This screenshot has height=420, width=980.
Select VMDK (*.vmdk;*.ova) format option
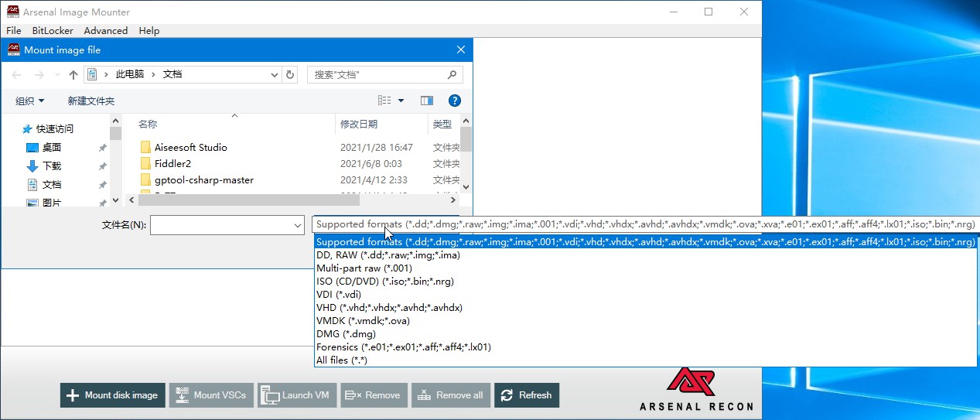tap(363, 320)
